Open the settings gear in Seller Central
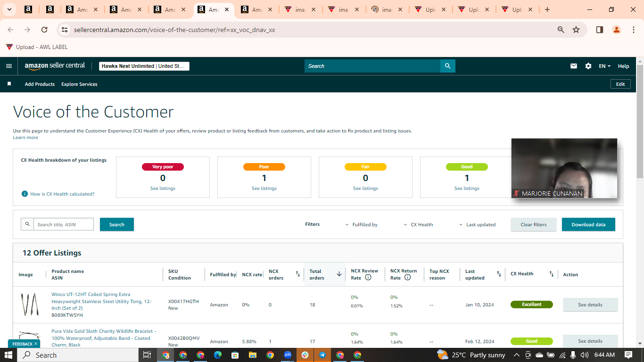Screen dimensions: 644x362 (588, 66)
